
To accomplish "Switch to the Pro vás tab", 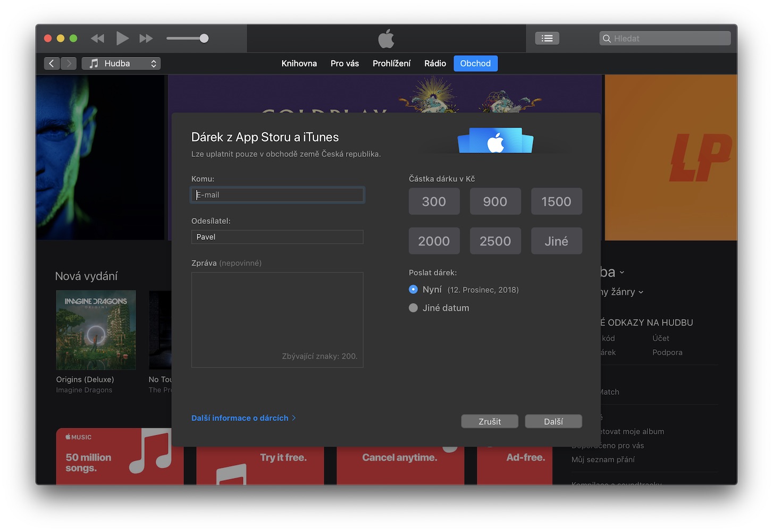I will tap(345, 63).
